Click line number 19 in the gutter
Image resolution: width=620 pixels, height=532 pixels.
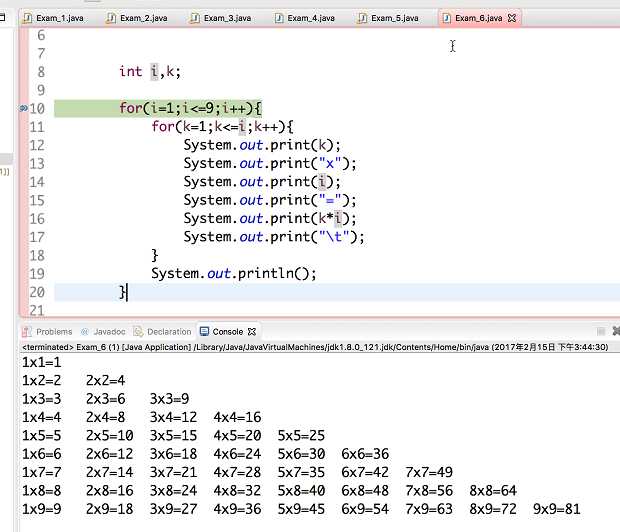[x=37, y=274]
